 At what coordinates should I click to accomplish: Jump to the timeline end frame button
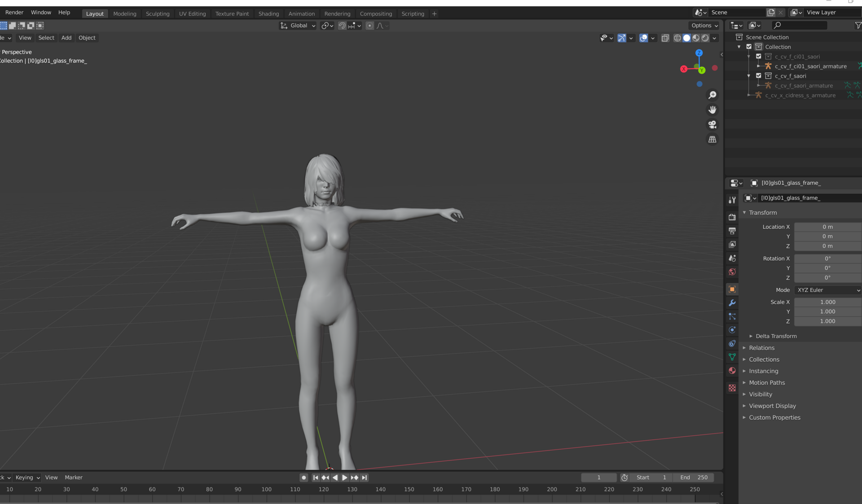click(x=365, y=478)
